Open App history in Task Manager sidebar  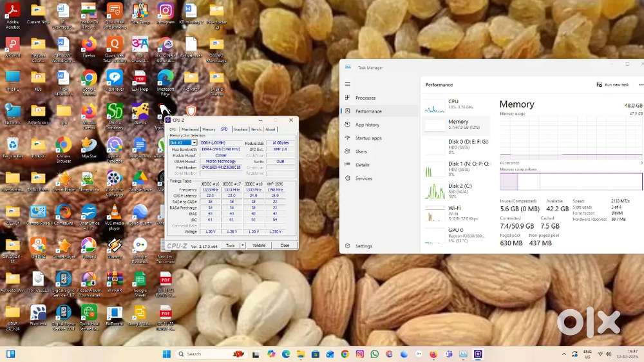click(x=367, y=125)
